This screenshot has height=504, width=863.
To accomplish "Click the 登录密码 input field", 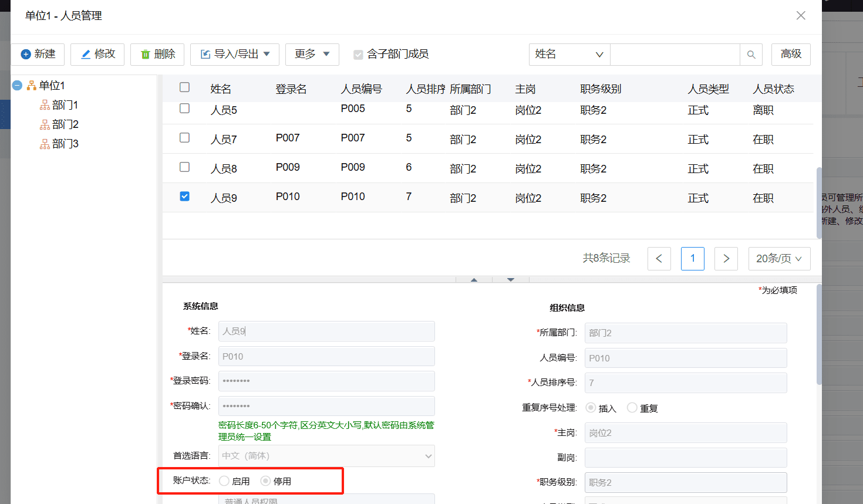I will pos(326,381).
